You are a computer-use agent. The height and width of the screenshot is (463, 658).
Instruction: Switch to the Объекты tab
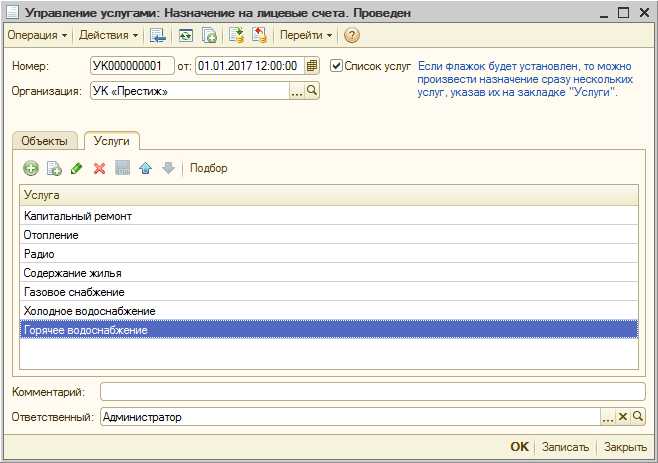[45, 141]
